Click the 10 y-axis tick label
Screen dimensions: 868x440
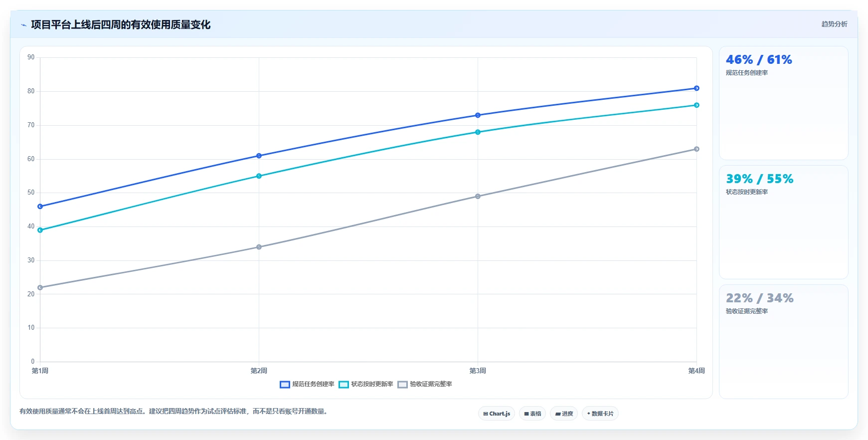pyautogui.click(x=31, y=328)
